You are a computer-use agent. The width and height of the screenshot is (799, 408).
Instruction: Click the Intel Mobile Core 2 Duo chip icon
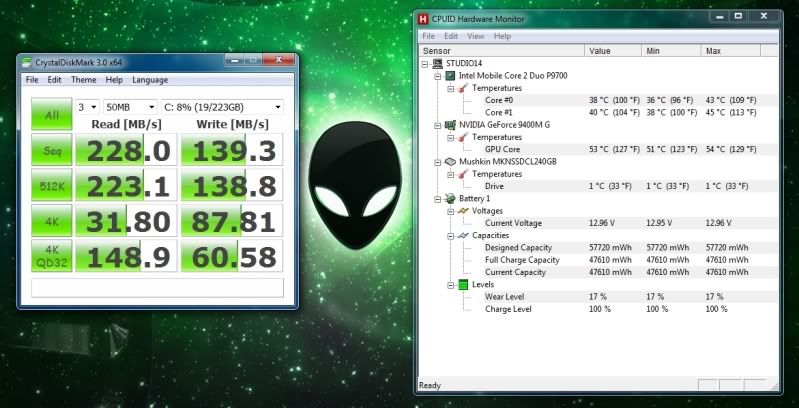tap(450, 76)
